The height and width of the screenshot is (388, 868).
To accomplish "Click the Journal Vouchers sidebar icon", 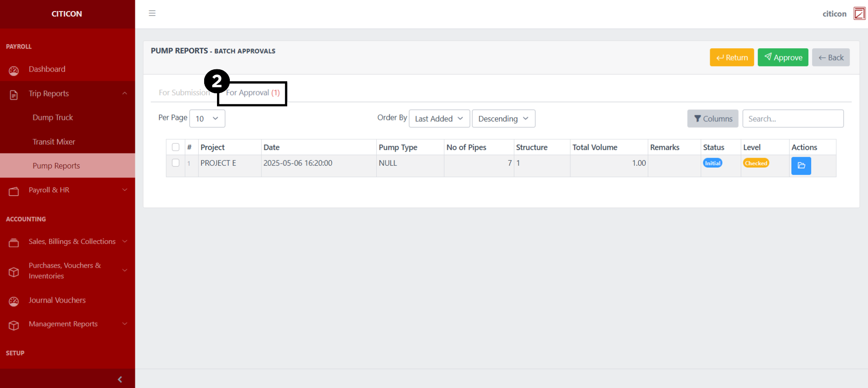I will (x=14, y=301).
